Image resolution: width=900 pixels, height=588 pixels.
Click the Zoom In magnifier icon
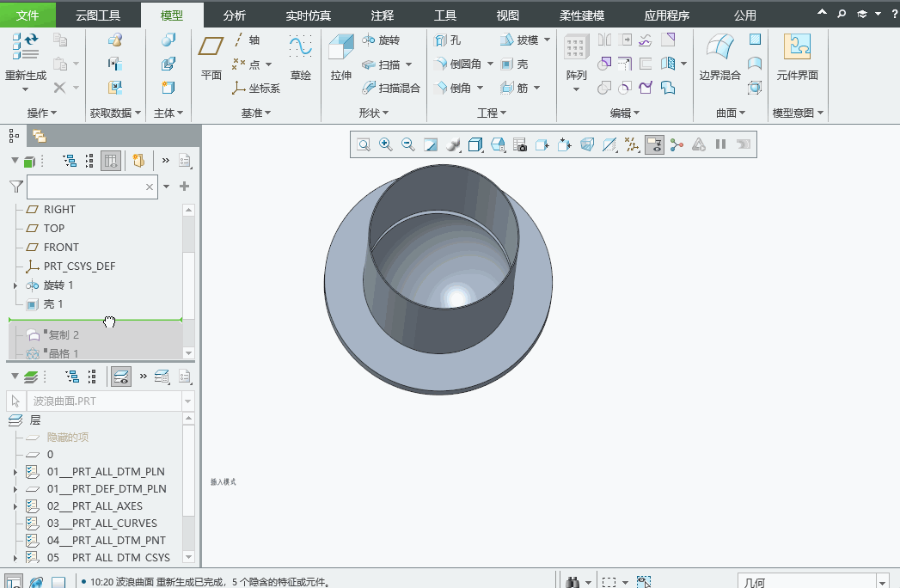click(386, 144)
